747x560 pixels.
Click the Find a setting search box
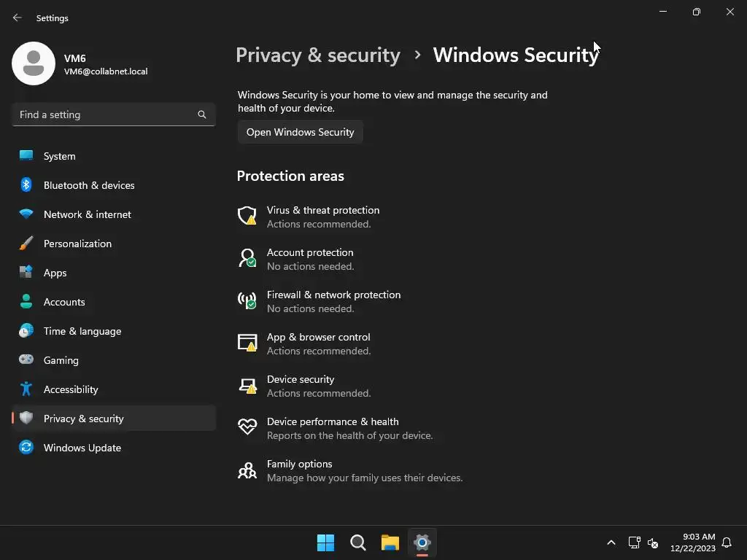point(106,114)
